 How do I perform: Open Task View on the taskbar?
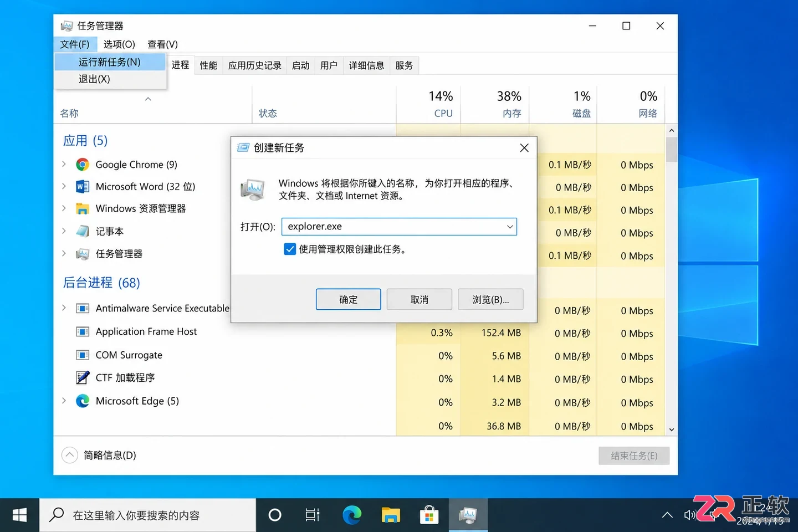[313, 515]
